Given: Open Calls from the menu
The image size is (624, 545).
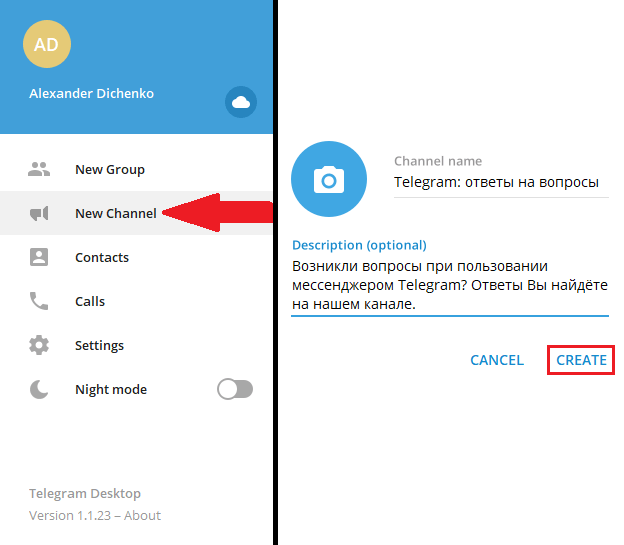Looking at the screenshot, I should [x=136, y=301].
